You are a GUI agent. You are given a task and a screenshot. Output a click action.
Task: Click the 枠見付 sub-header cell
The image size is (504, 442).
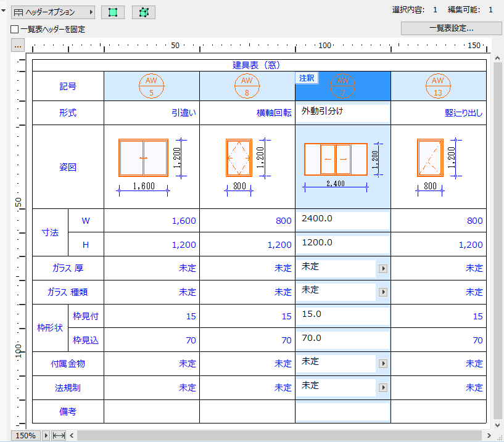click(86, 316)
